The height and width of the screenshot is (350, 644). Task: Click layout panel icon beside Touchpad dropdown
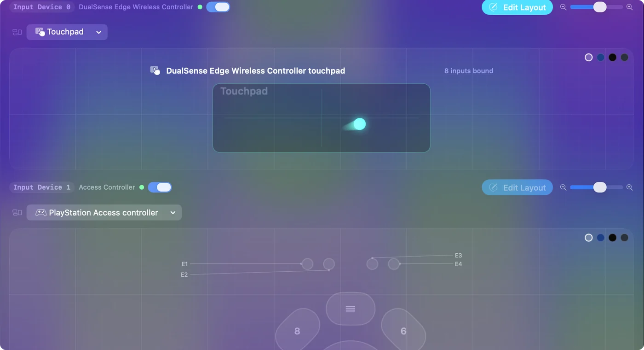tap(17, 32)
